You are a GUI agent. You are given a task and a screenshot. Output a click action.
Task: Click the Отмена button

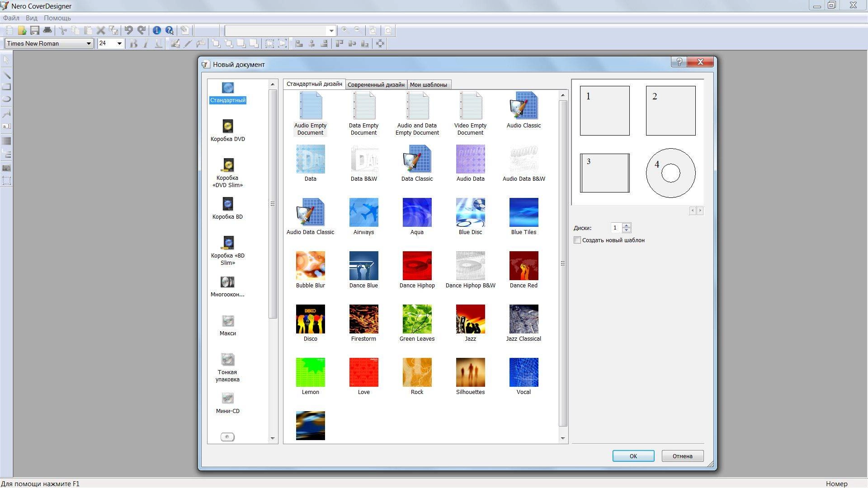pos(682,456)
